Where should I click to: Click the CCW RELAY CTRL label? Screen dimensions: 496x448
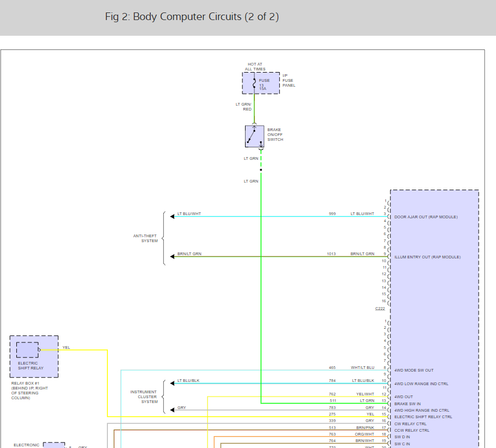[x=412, y=430]
